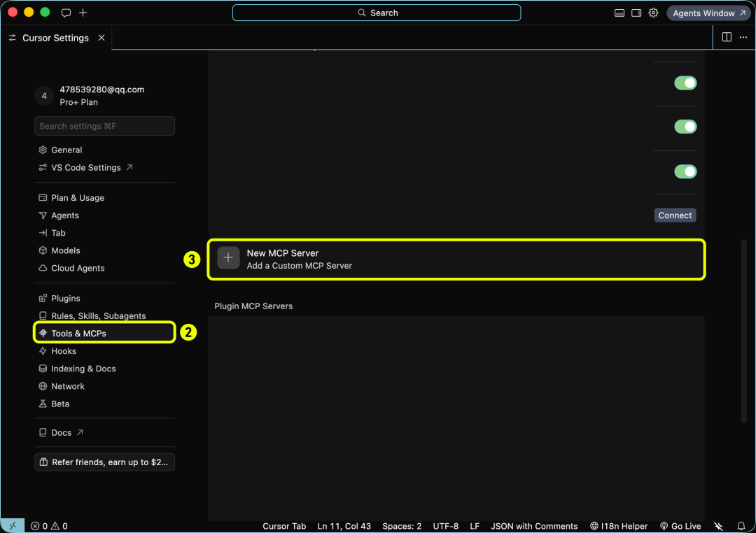Toggle the bottom panel layout icon
756x533 pixels.
click(x=619, y=13)
